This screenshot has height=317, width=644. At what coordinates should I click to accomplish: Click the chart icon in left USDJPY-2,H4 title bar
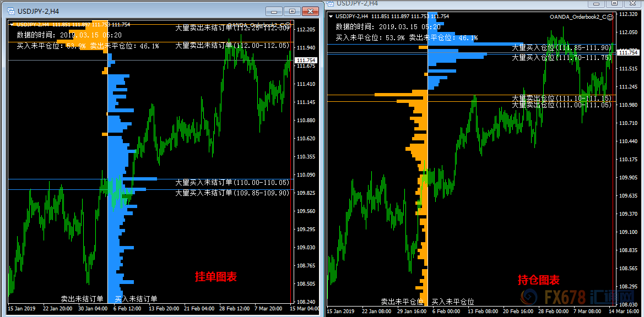(x=10, y=11)
